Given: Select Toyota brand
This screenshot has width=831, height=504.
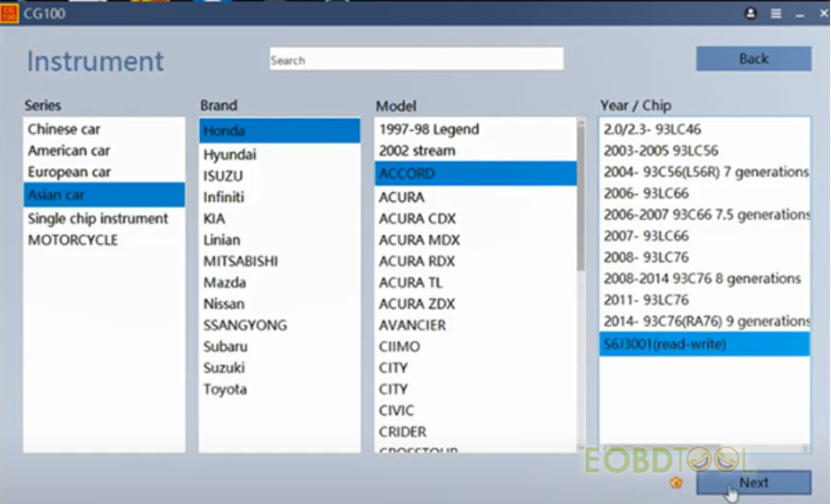Looking at the screenshot, I should 280,390.
